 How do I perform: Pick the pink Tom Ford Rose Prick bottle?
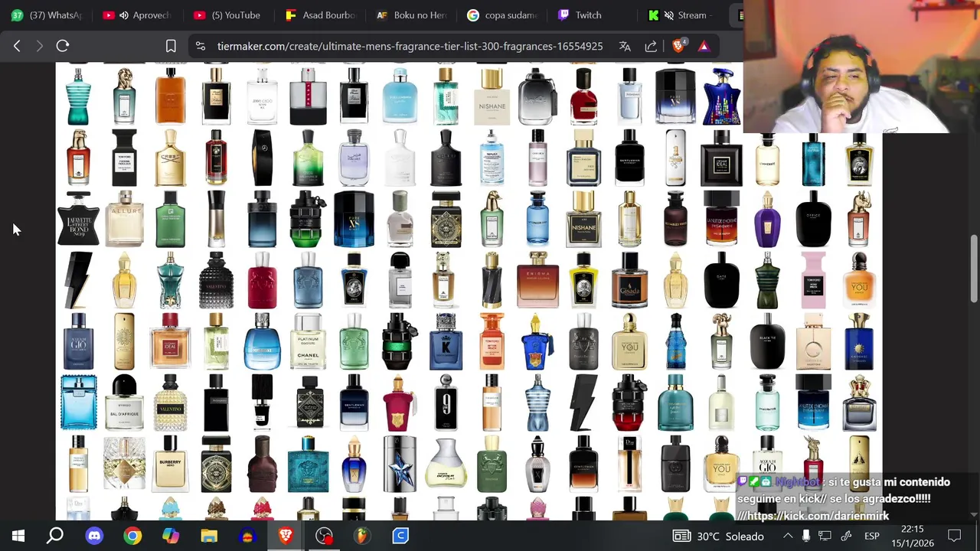click(813, 280)
